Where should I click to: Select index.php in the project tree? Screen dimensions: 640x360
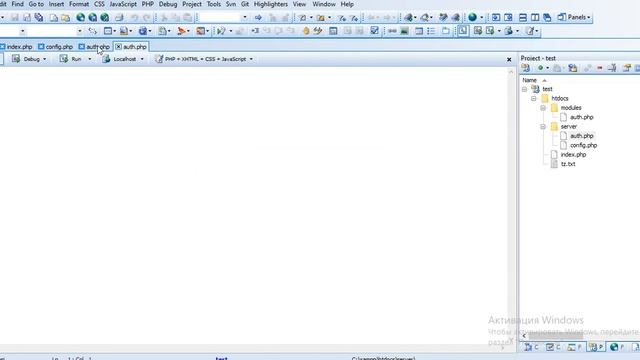[x=573, y=155]
